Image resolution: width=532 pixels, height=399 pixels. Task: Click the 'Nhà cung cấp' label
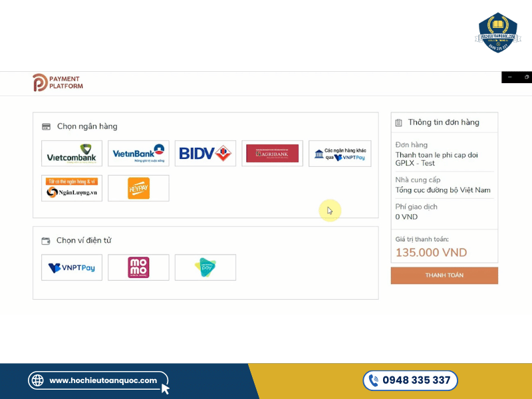418,180
